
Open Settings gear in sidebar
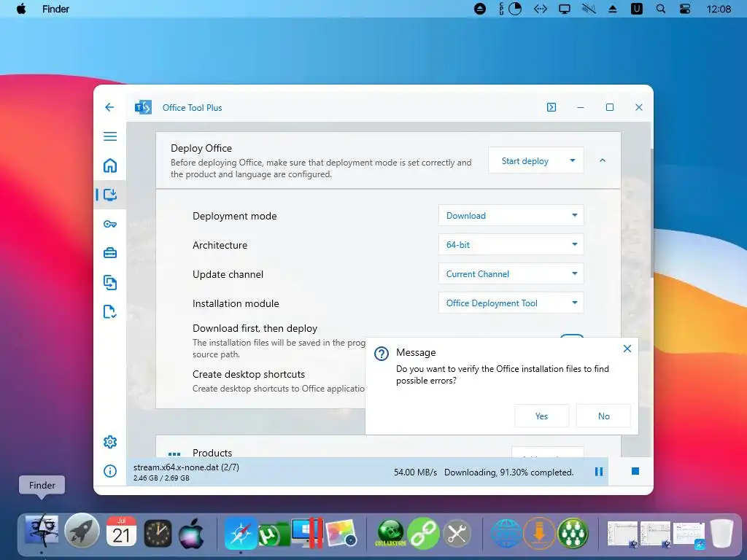(x=110, y=442)
